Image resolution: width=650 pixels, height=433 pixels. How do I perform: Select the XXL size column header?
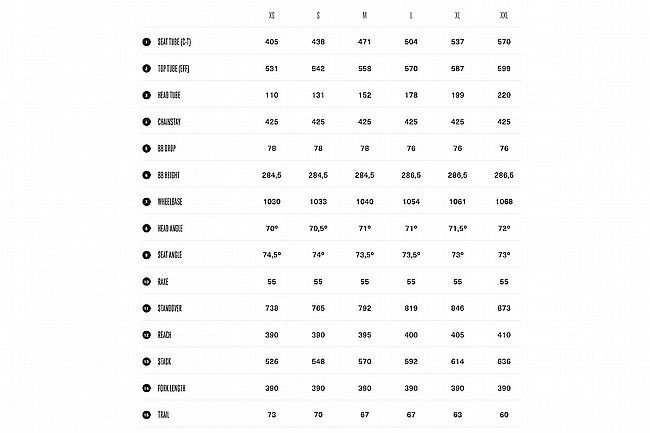(502, 17)
